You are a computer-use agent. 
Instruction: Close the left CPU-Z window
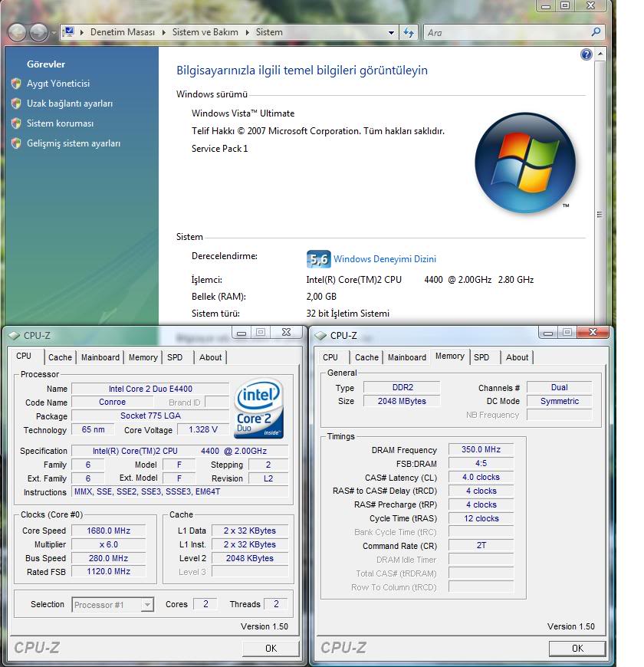[x=286, y=332]
